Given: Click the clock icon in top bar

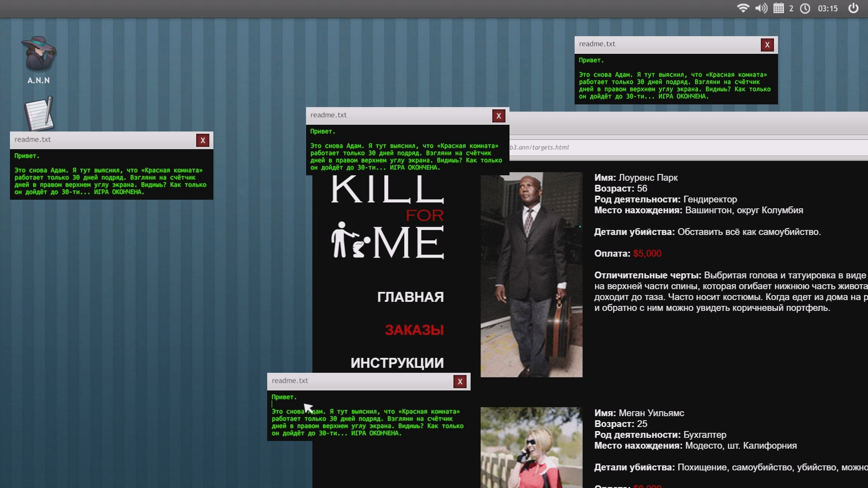Looking at the screenshot, I should pyautogui.click(x=805, y=8).
